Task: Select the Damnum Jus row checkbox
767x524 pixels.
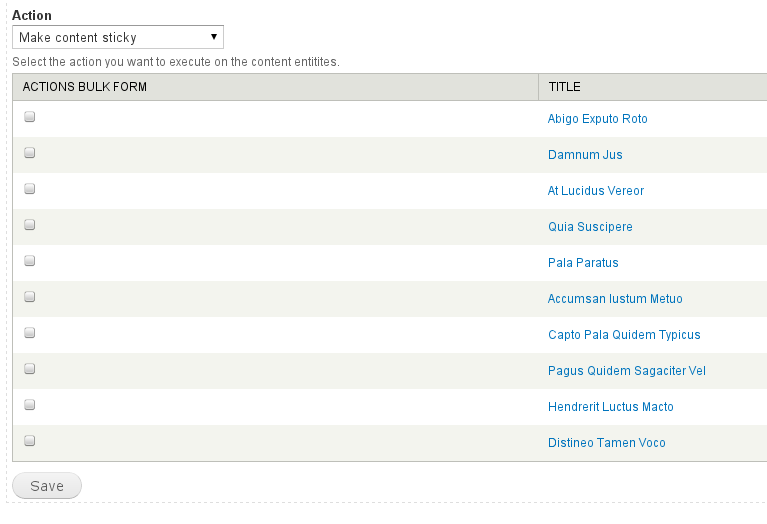Action: point(30,153)
